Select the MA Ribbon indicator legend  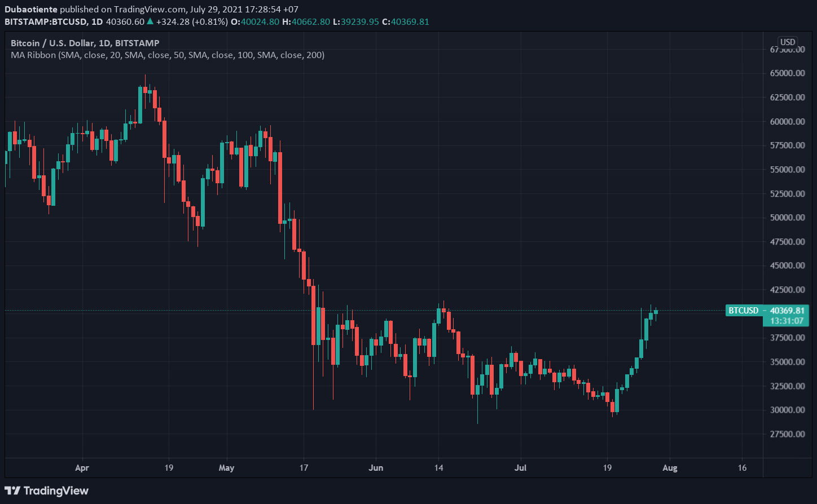pyautogui.click(x=168, y=55)
